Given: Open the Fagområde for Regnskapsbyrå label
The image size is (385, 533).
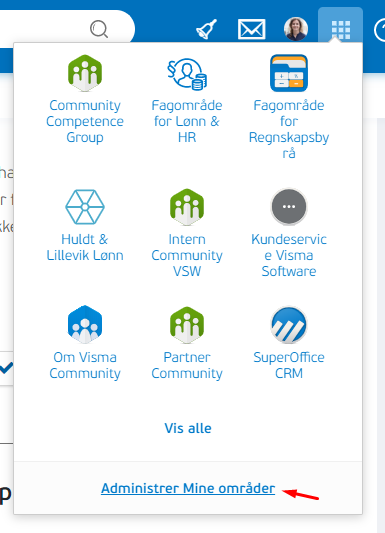Looking at the screenshot, I should (x=289, y=129).
